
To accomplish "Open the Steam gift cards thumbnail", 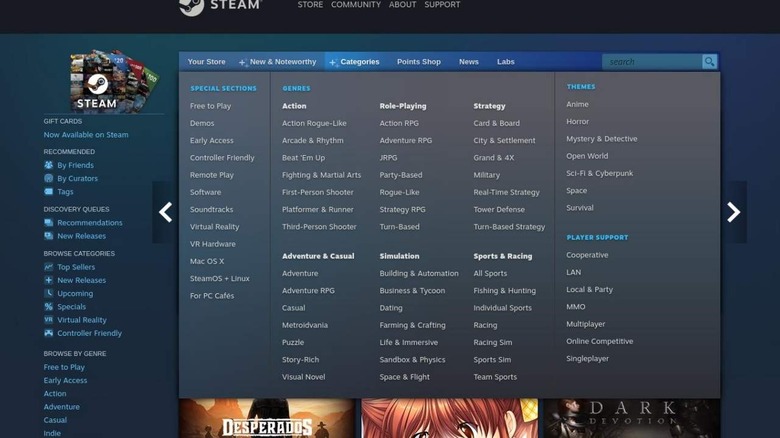I will pyautogui.click(x=108, y=82).
